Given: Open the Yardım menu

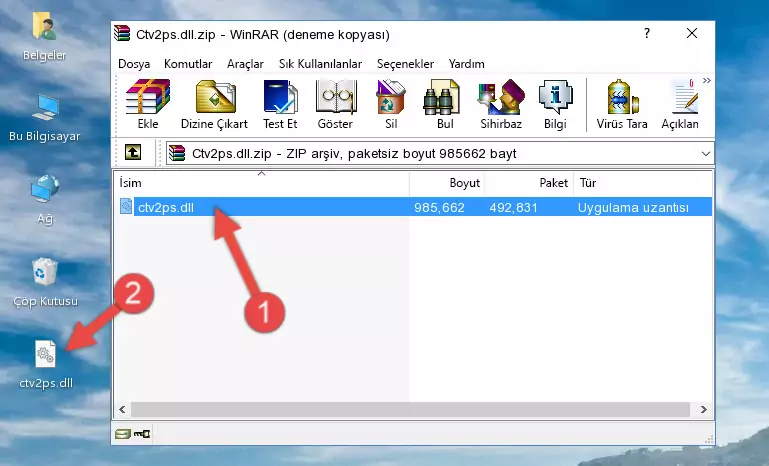Looking at the screenshot, I should click(466, 64).
